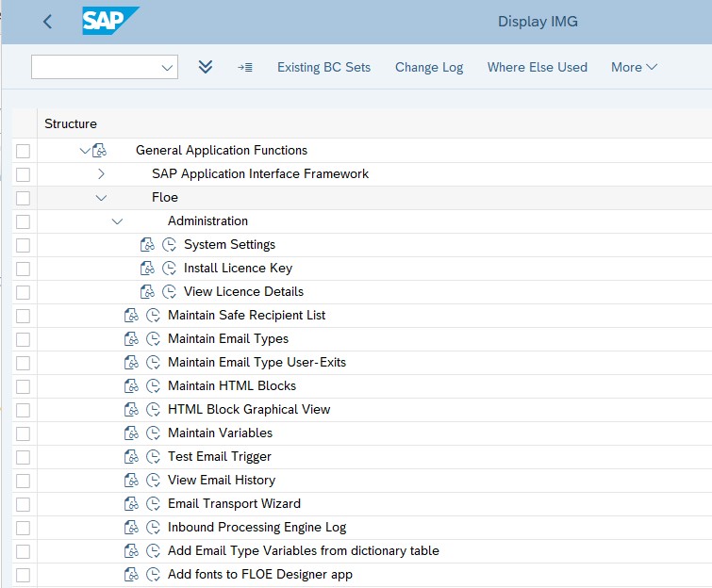Open the command field dropdown arrow

pyautogui.click(x=167, y=68)
